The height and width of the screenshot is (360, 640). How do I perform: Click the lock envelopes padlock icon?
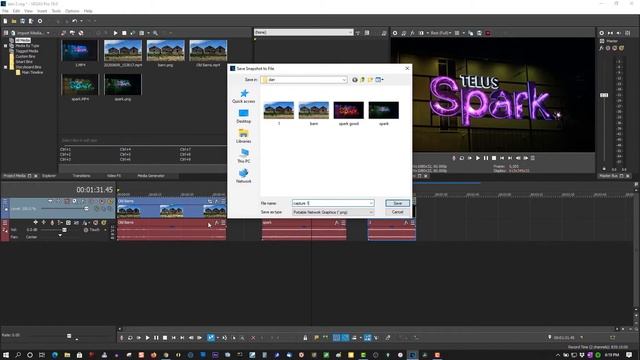(x=305, y=338)
